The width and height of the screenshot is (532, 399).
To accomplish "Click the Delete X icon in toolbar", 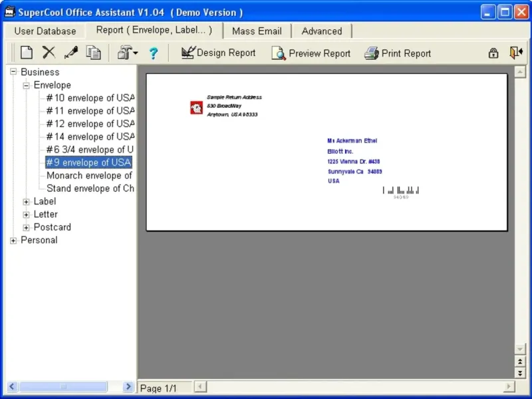I will click(49, 53).
